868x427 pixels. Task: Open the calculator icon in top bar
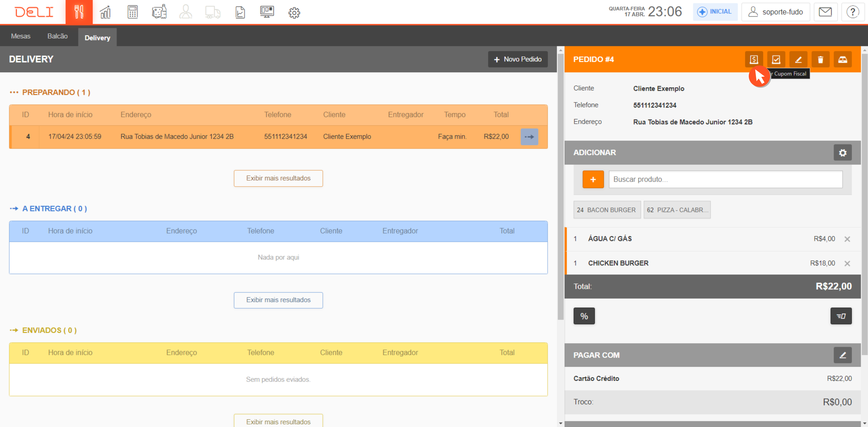(132, 12)
